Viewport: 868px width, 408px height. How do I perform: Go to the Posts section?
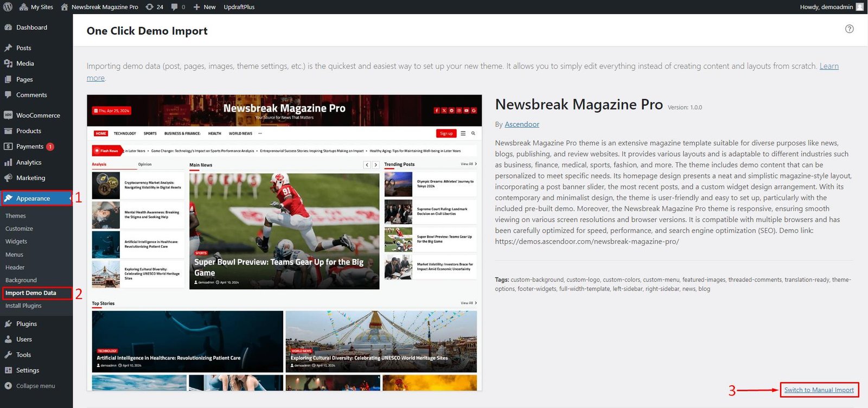tap(24, 48)
